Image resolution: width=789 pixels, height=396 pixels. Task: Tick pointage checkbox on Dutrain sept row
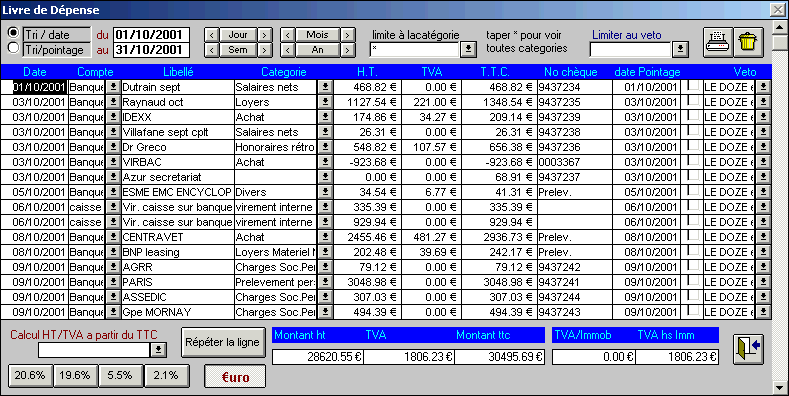pyautogui.click(x=694, y=86)
